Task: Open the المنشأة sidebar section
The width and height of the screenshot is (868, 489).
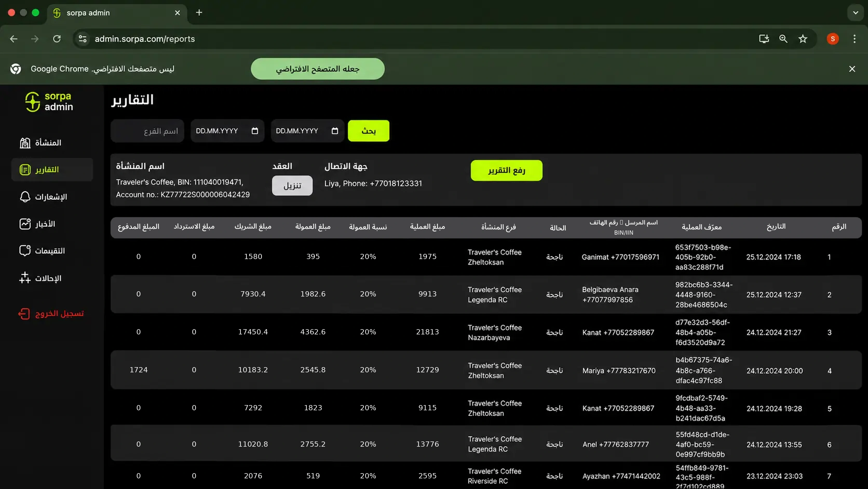Action: tap(52, 143)
